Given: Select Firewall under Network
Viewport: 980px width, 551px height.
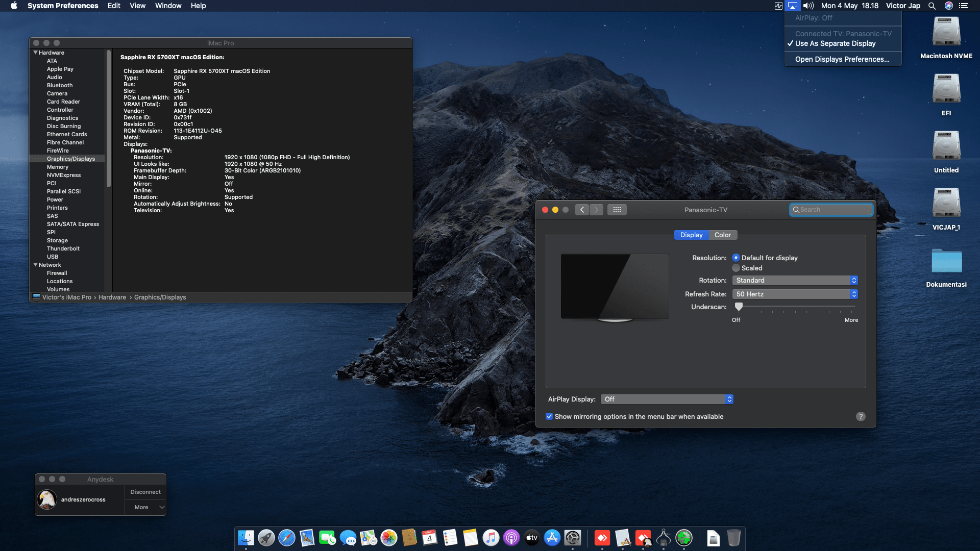Looking at the screenshot, I should [x=57, y=273].
